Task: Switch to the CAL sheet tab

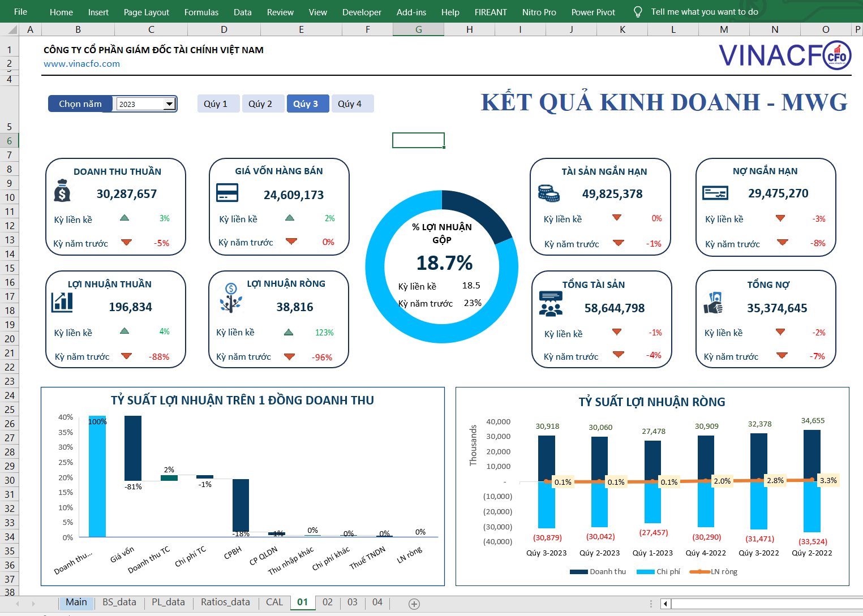Action: point(274,602)
